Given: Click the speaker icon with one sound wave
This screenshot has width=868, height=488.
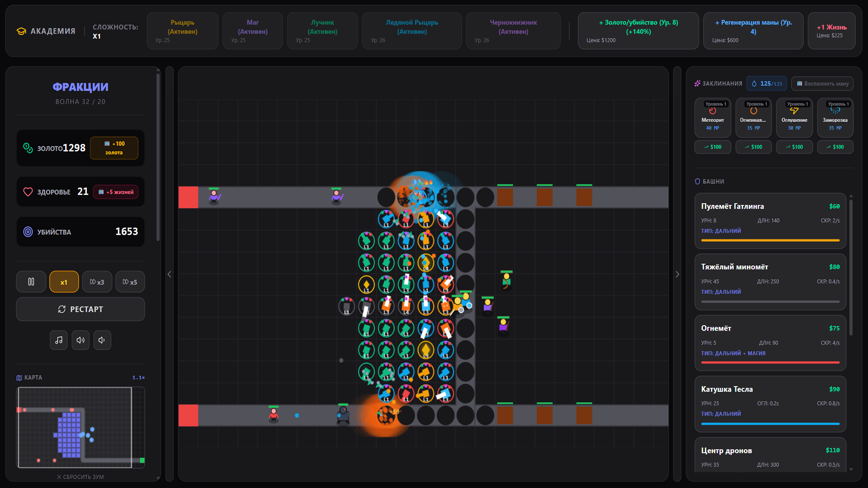Looking at the screenshot, I should [102, 340].
